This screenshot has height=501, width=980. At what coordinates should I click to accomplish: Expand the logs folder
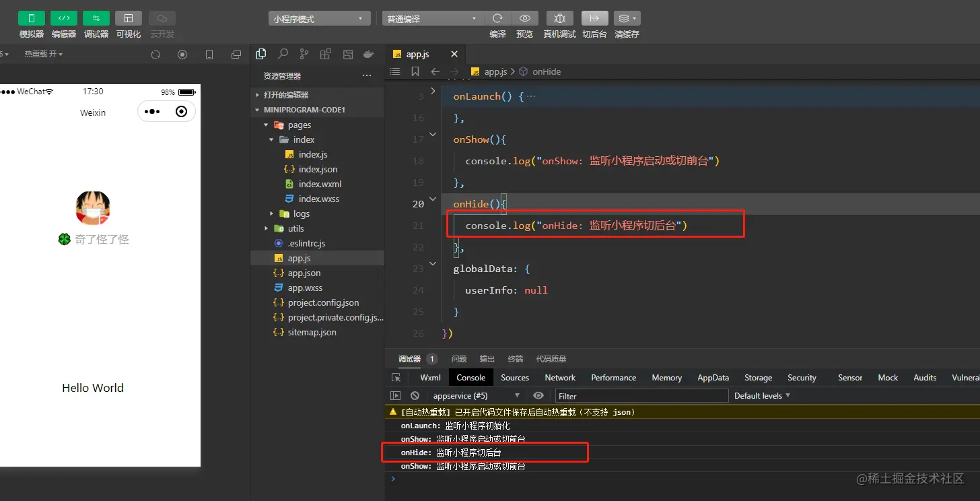(317, 213)
